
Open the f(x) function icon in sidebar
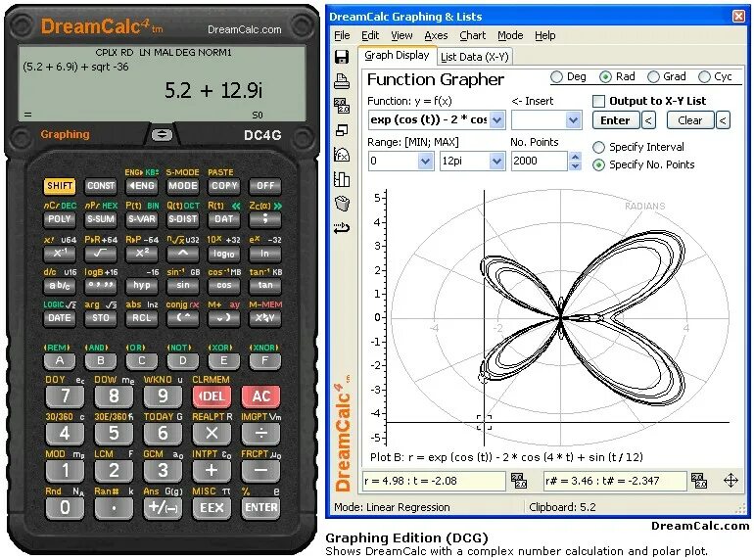point(342,155)
